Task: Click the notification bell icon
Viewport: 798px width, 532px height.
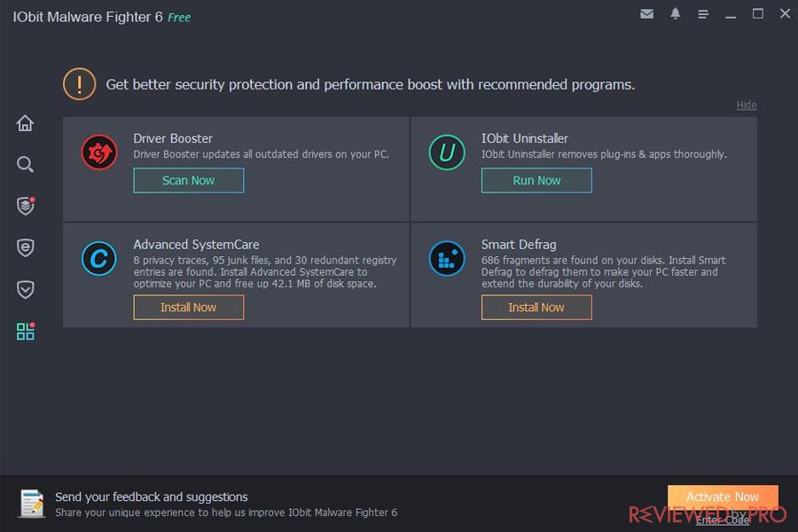Action: (675, 14)
